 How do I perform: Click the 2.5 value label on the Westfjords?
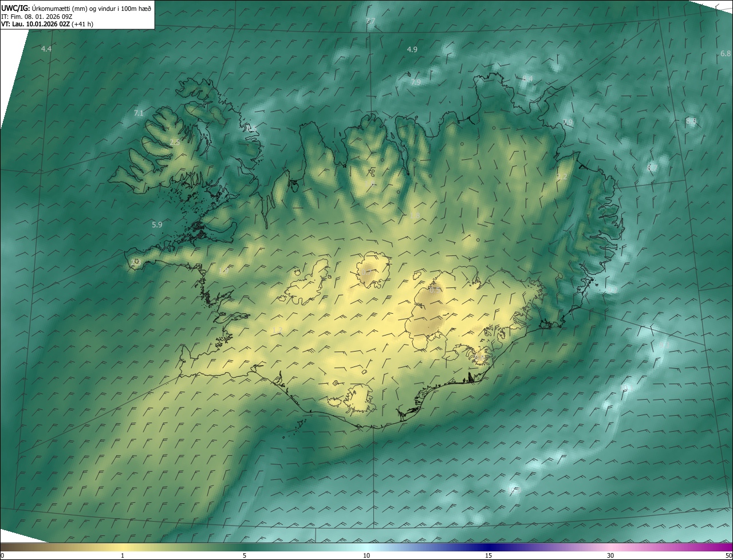[175, 142]
